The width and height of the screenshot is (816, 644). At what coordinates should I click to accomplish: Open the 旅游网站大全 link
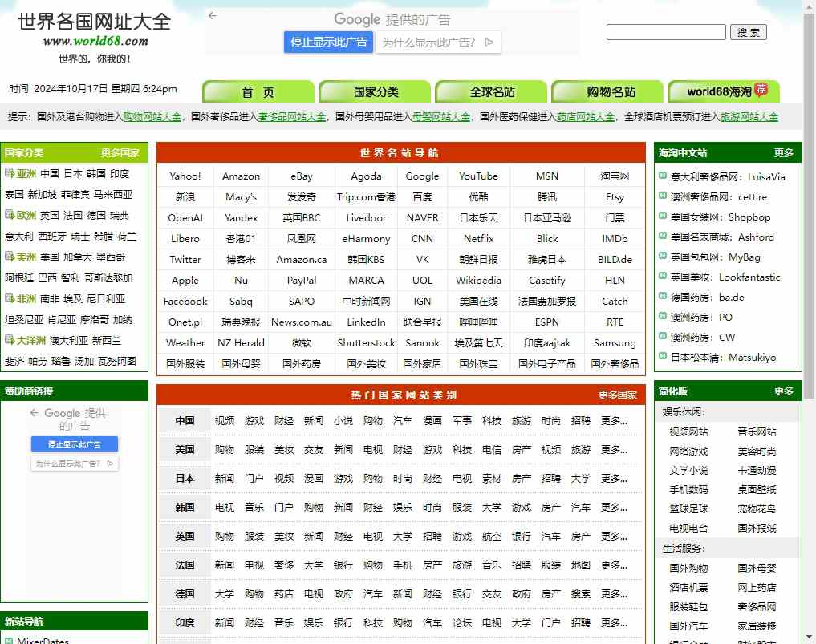point(749,117)
